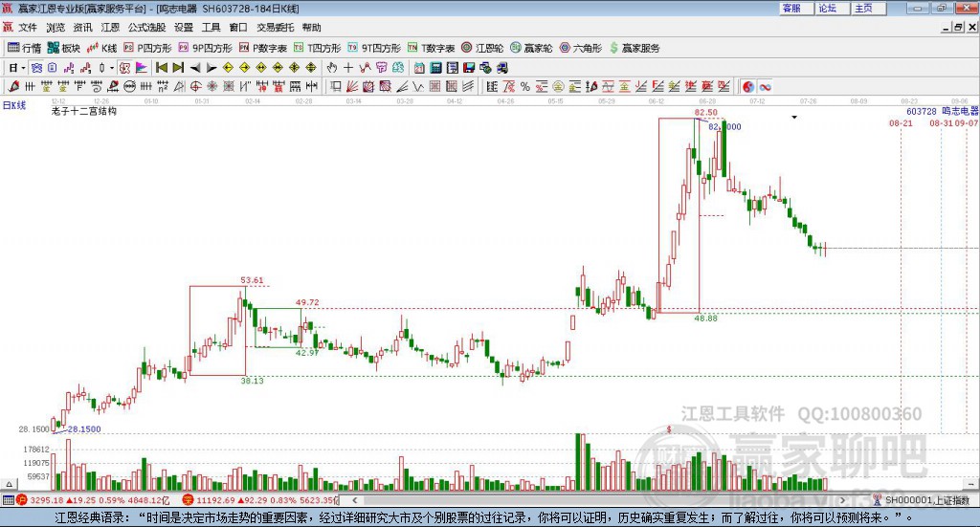Viewport: 980px width, 527px height.
Task: Open the 江恩 menu
Action: (x=110, y=28)
